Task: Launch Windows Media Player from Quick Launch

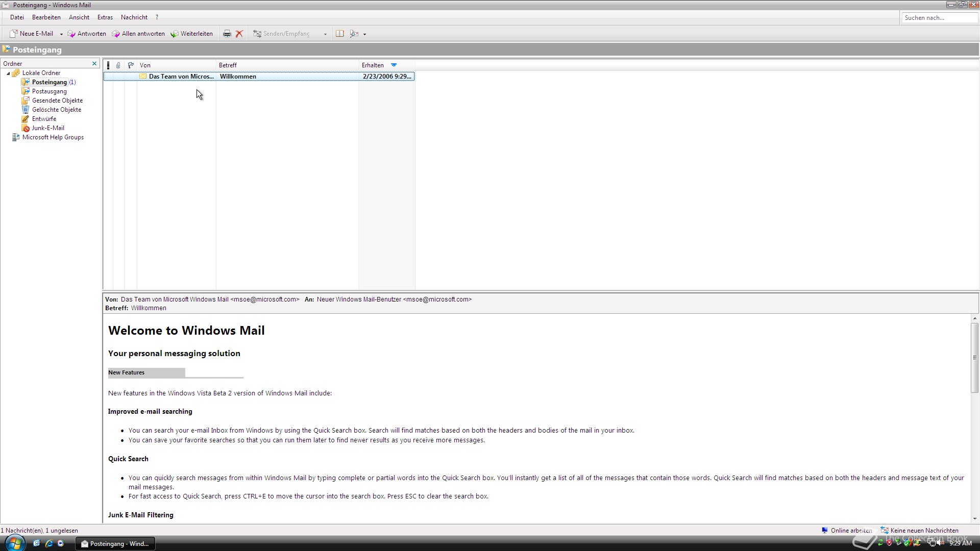Action: tap(61, 544)
